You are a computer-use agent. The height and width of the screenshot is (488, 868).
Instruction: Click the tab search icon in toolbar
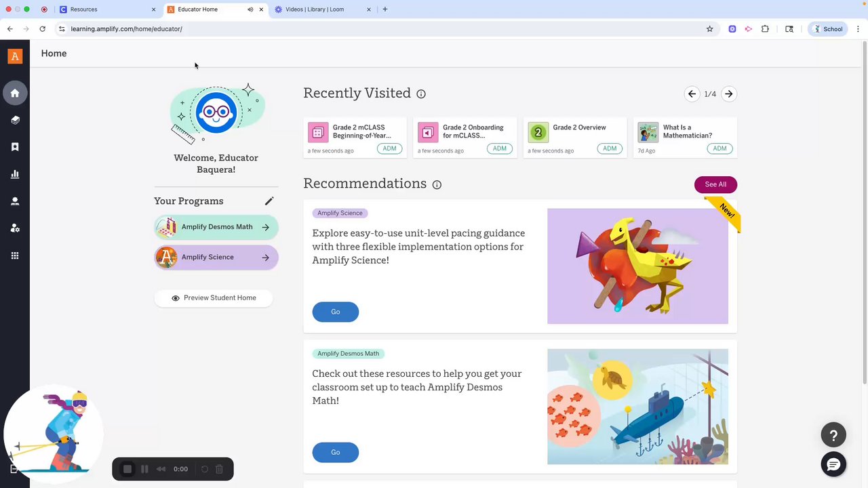[789, 29]
